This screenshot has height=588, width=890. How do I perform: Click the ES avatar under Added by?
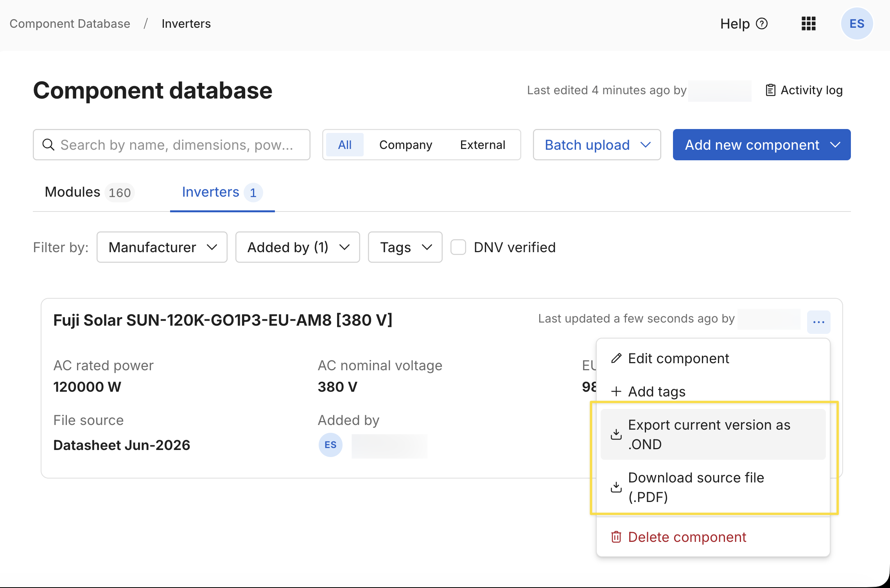point(330,445)
